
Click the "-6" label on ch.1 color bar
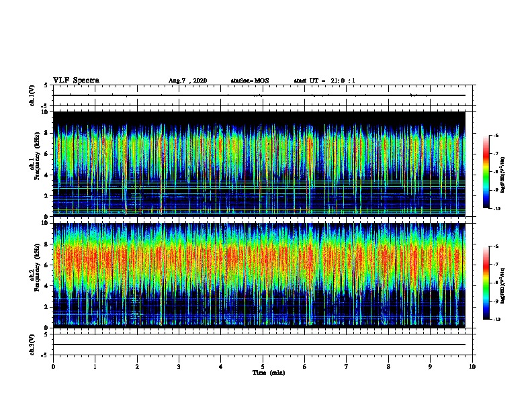tap(496, 135)
